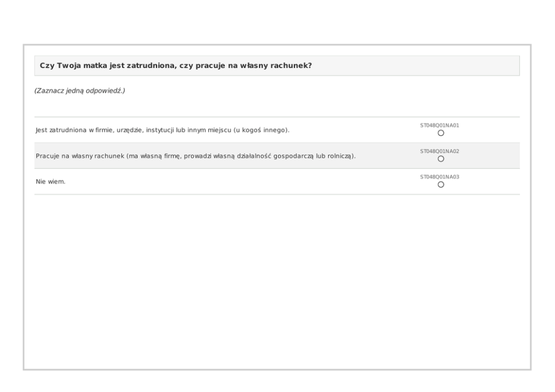The image size is (555, 392).
Task: Click "prowadzi własną działalność gospodarczą" in second answer
Action: tap(253, 156)
